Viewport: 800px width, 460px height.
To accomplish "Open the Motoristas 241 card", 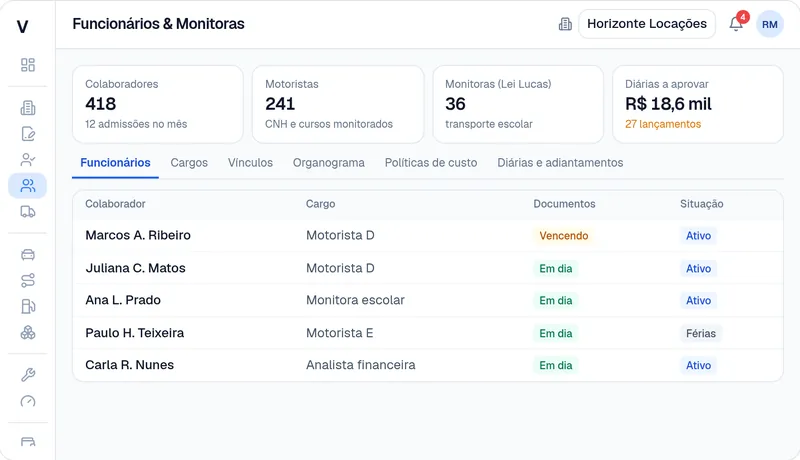I will (x=338, y=104).
